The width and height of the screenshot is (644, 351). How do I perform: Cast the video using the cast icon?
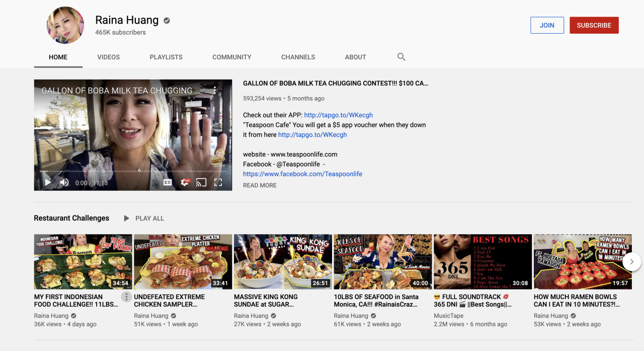pyautogui.click(x=201, y=182)
